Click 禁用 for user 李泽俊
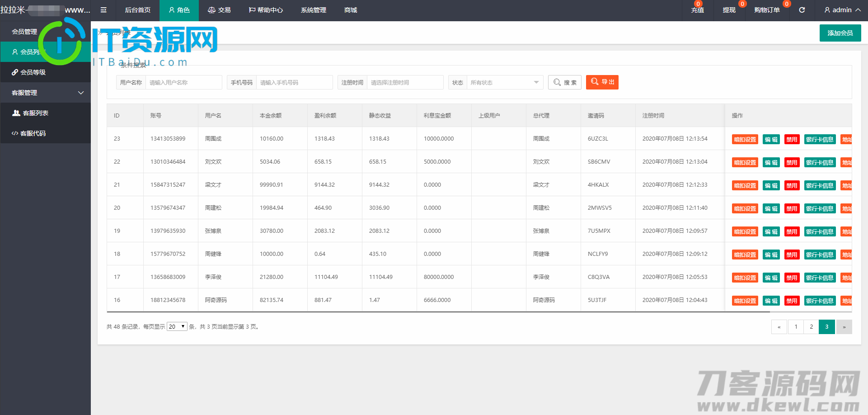The height and width of the screenshot is (415, 868). coord(792,278)
